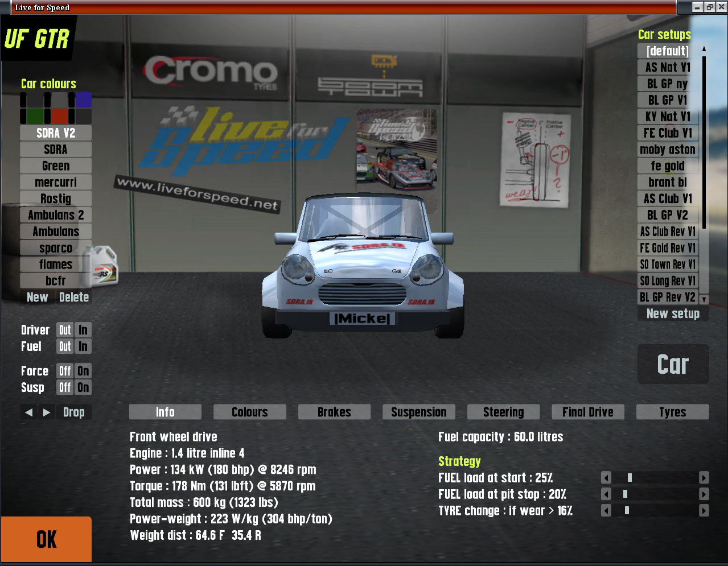Click New under car colours
This screenshot has width=728, height=566.
[x=38, y=297]
